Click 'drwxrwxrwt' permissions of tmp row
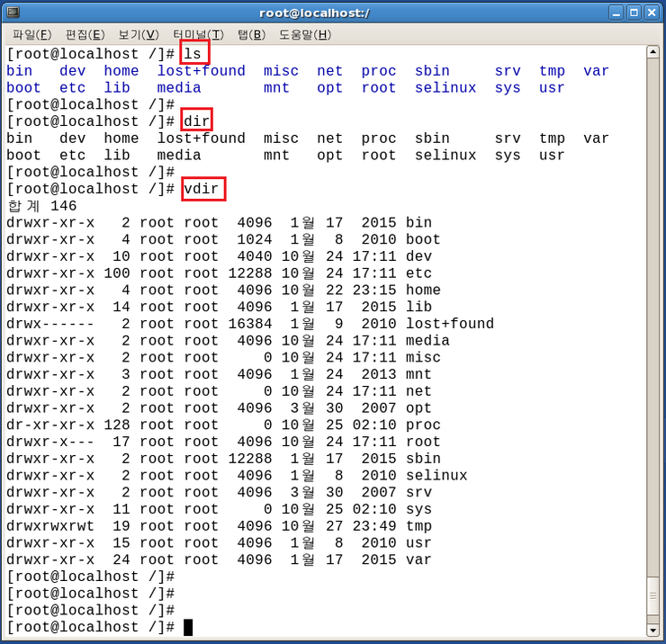 coord(50,525)
